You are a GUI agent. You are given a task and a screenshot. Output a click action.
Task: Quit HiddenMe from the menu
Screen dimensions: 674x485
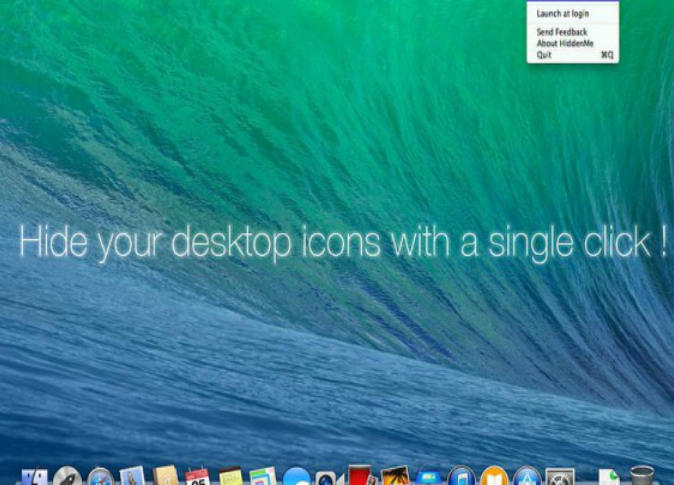point(545,55)
